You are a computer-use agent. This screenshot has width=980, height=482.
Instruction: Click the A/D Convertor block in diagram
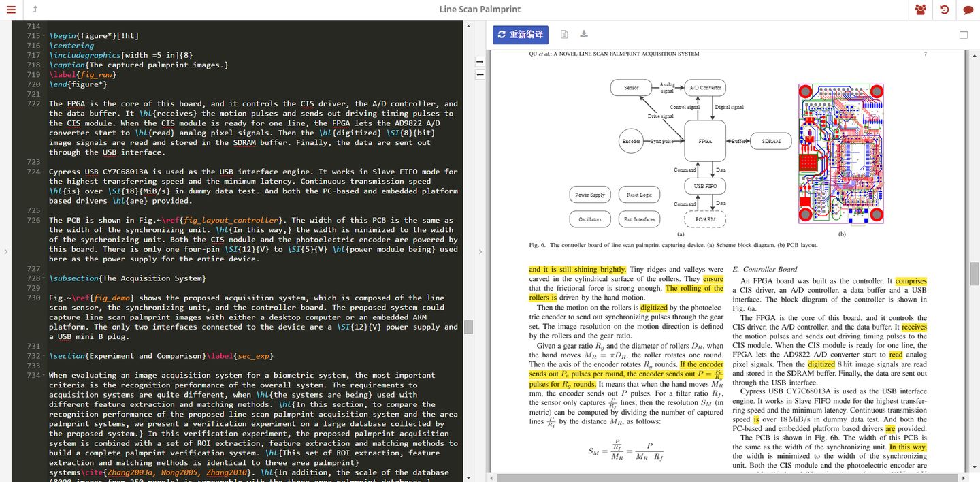(705, 88)
